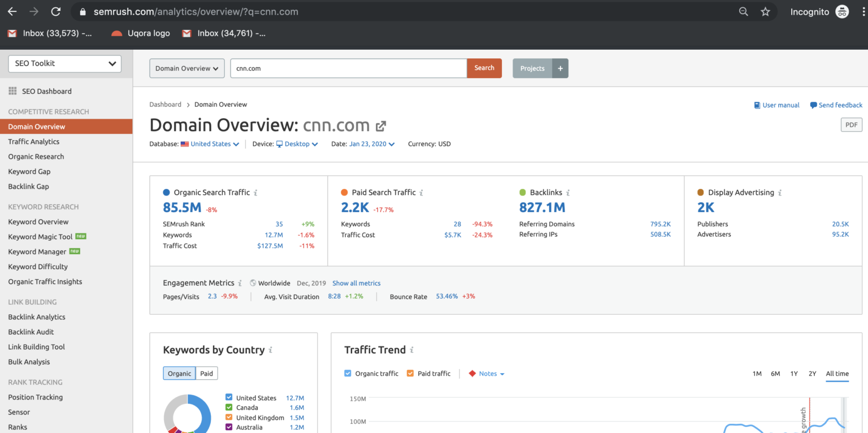Add a new project with the plus icon
The height and width of the screenshot is (433, 868).
[x=560, y=68]
